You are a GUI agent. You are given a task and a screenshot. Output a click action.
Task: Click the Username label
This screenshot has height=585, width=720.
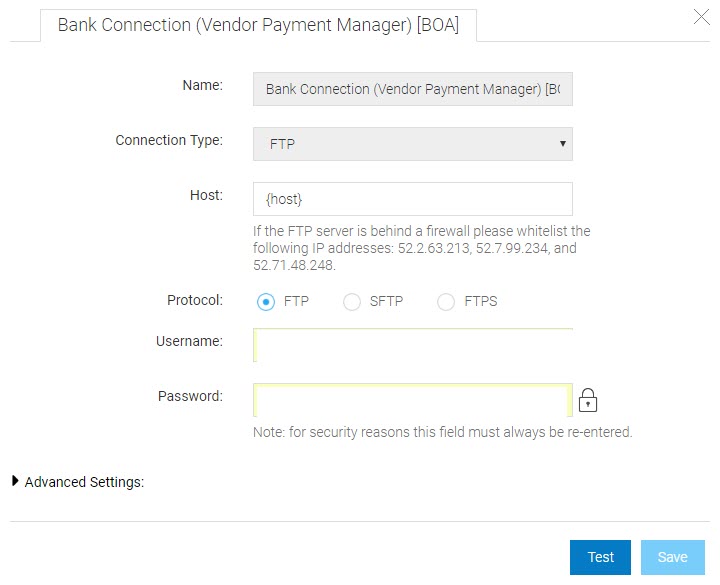(189, 341)
